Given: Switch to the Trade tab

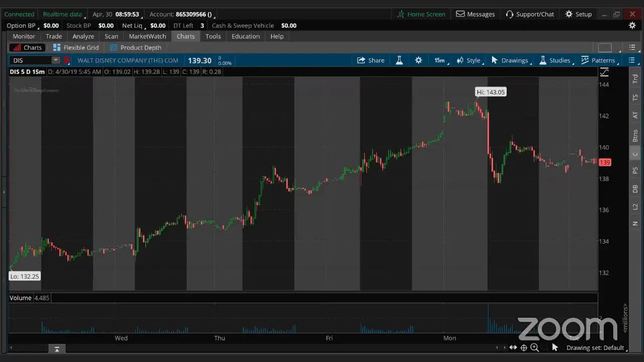Looking at the screenshot, I should point(54,36).
